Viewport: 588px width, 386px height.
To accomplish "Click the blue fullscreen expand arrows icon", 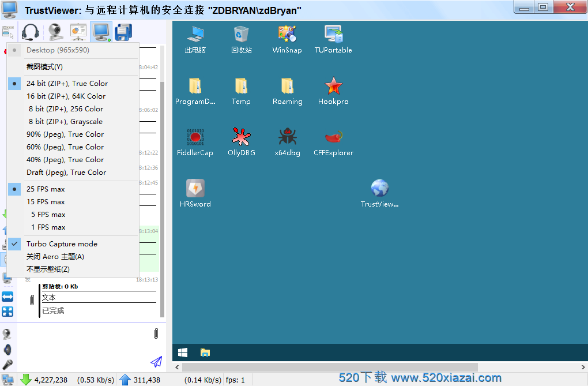I will tap(7, 312).
